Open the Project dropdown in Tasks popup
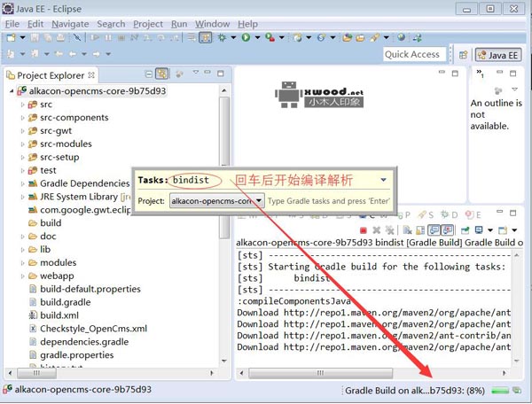 point(259,201)
